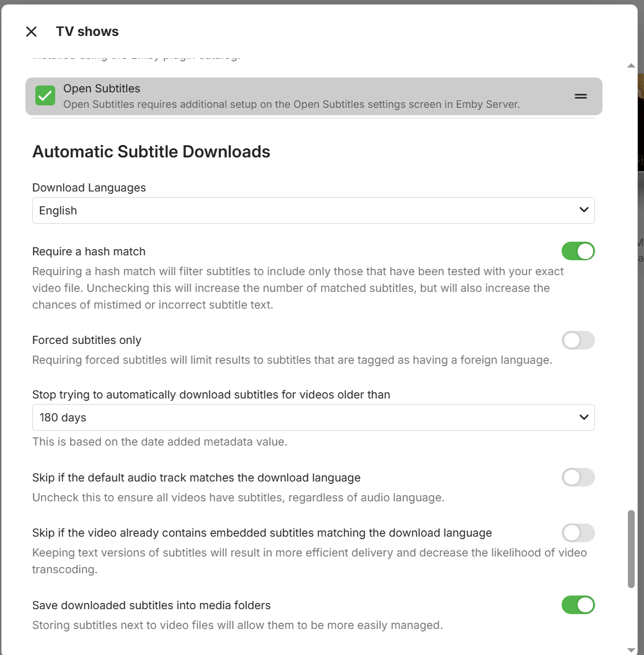The height and width of the screenshot is (655, 644).
Task: Toggle Skip if default audio track matches
Action: 578,477
